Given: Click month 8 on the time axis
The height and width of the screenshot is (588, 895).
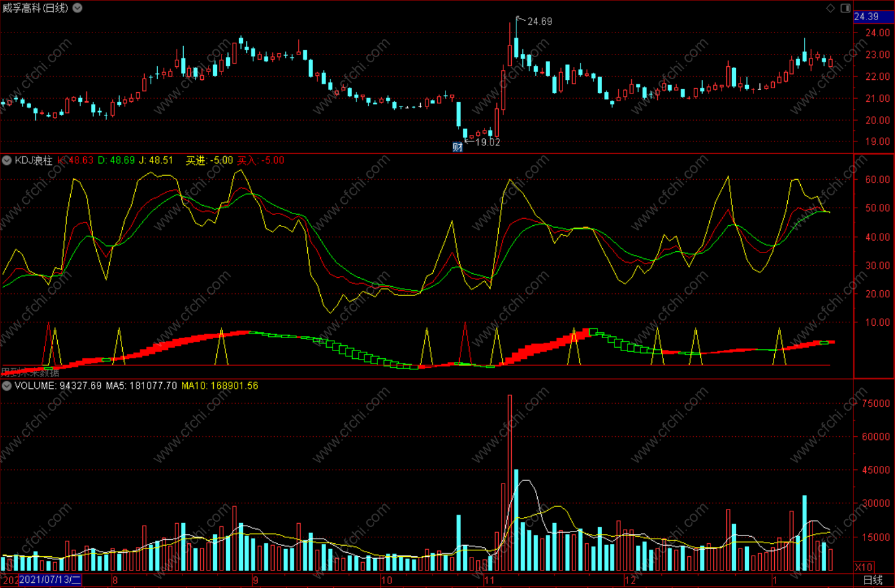Looking at the screenshot, I should click(x=115, y=580).
